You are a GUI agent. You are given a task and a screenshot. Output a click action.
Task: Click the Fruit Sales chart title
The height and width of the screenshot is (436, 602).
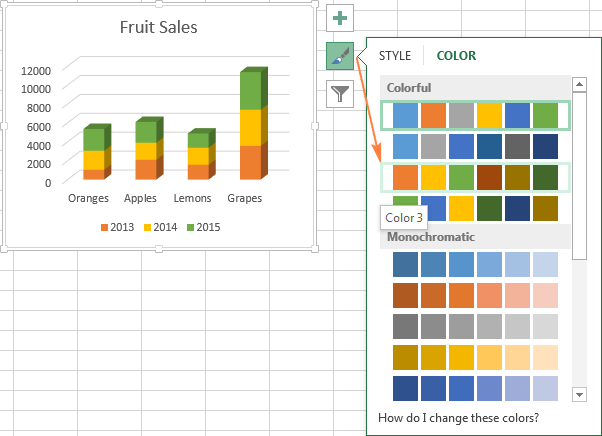pyautogui.click(x=157, y=27)
